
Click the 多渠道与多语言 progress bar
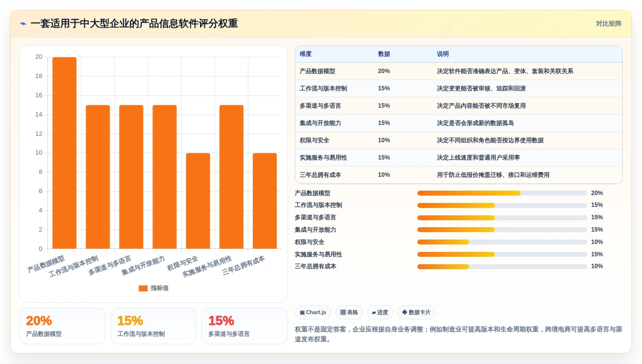pyautogui.click(x=502, y=218)
